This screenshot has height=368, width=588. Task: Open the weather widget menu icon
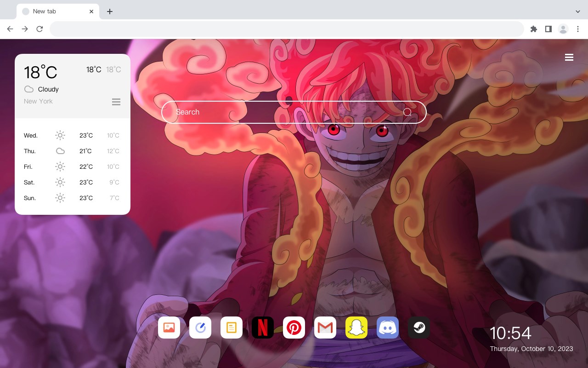(116, 102)
